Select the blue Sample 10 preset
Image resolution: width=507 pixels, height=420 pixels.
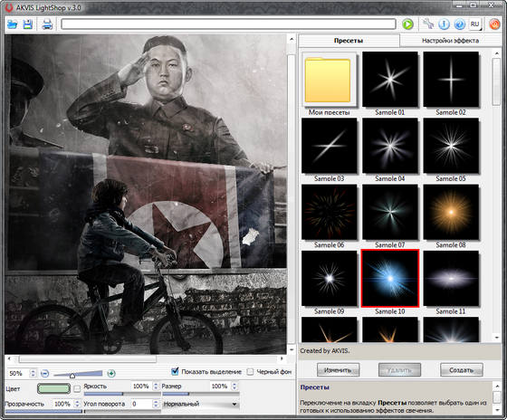pyautogui.click(x=390, y=279)
